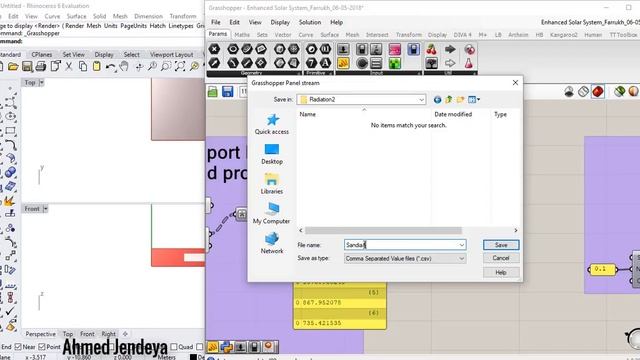Screen dimensions: 640x360
Task: Click the Save button in the dialog
Action: [501, 245]
